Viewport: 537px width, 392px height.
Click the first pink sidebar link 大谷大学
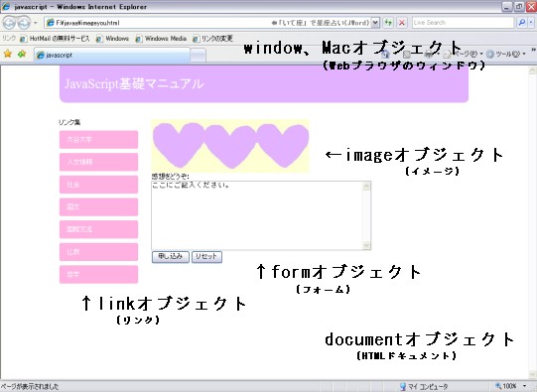pyautogui.click(x=98, y=139)
